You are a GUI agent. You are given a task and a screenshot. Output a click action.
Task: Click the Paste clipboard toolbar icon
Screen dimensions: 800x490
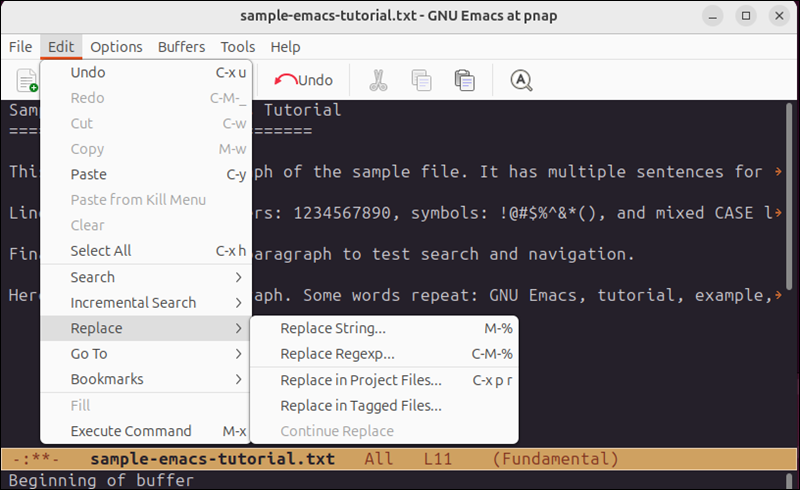point(464,80)
